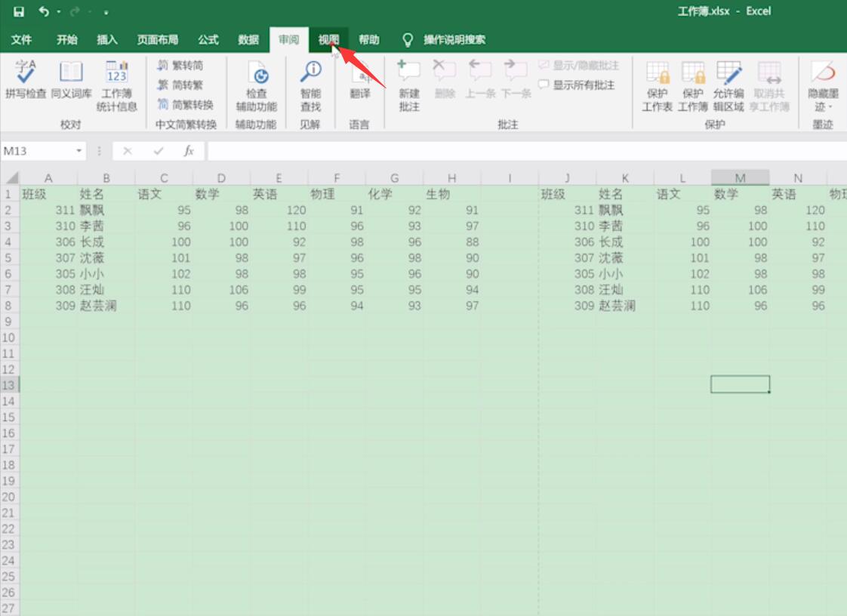Select the 审阅 ribbon tab
847x616 pixels.
coord(289,39)
